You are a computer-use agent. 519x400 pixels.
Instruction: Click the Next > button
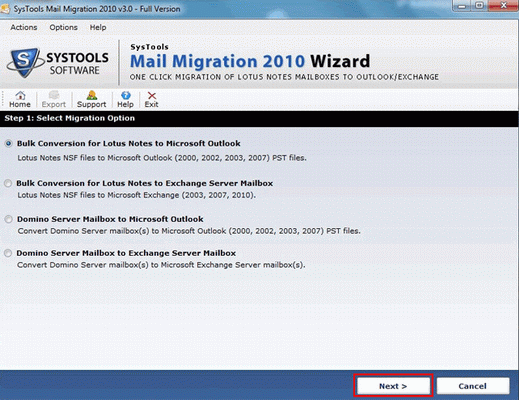pos(393,386)
